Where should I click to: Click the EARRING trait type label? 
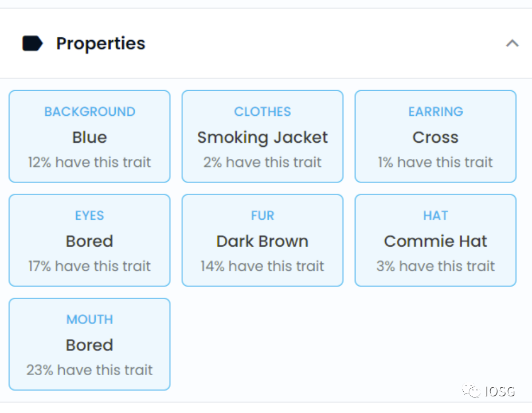pos(436,112)
